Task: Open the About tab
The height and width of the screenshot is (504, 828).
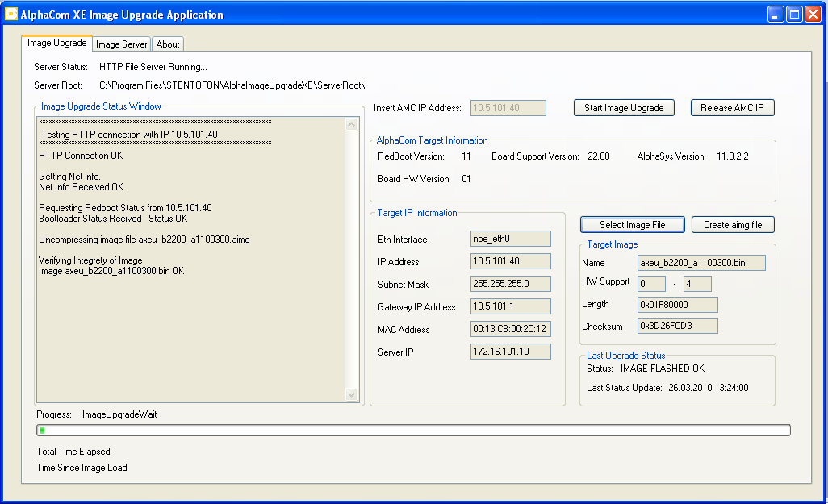Action: tap(168, 44)
